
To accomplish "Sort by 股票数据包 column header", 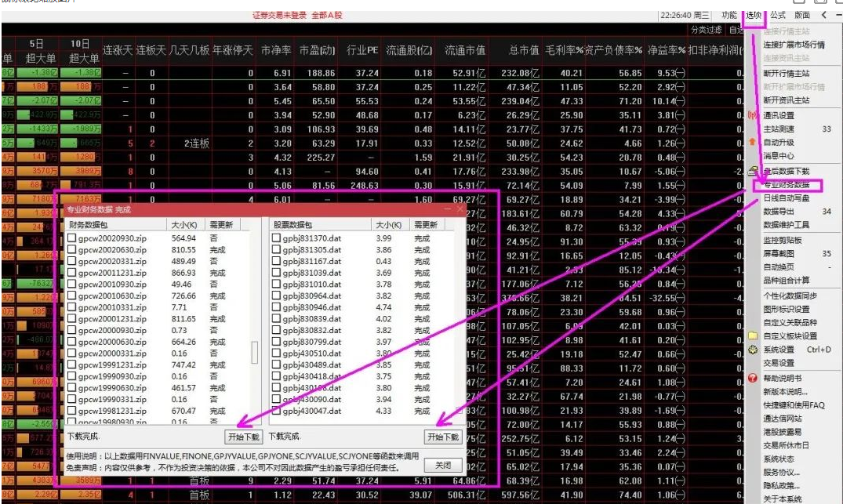I will [321, 225].
